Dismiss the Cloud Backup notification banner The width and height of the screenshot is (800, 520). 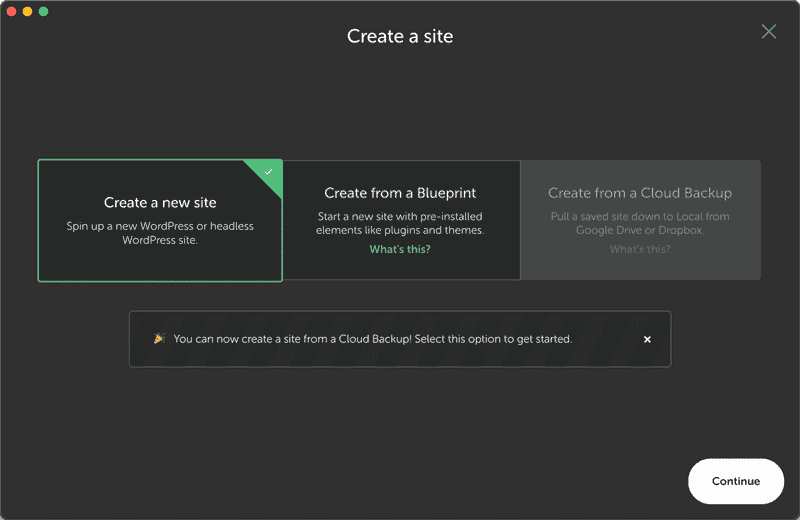[x=647, y=339]
